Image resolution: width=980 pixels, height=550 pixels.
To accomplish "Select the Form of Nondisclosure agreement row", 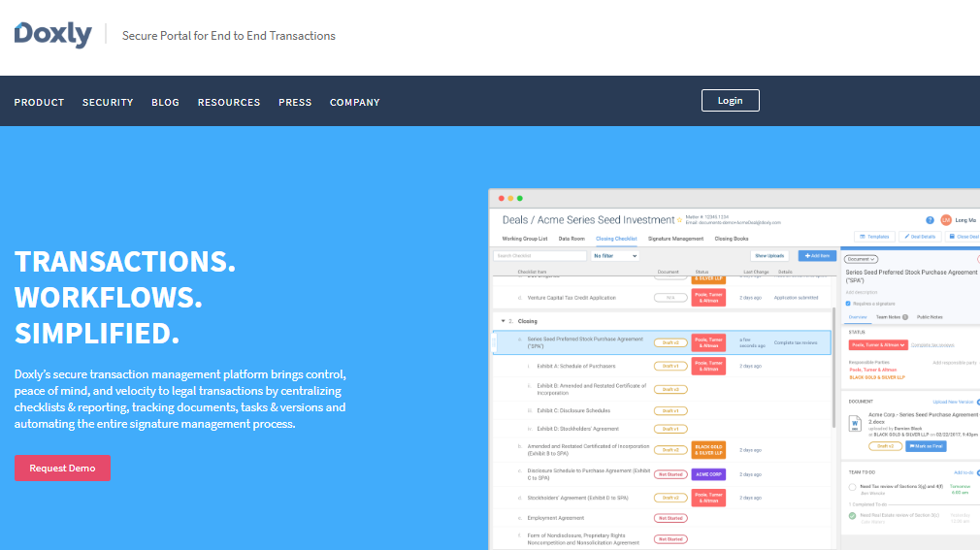I will pos(663,538).
